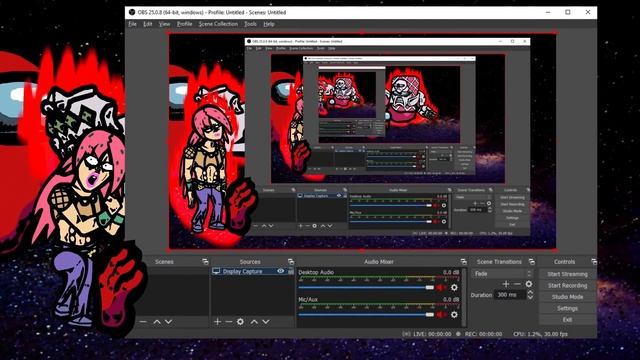This screenshot has width=640, height=360.
Task: Open source properties gear in main Sources toolbar
Action: (x=240, y=322)
